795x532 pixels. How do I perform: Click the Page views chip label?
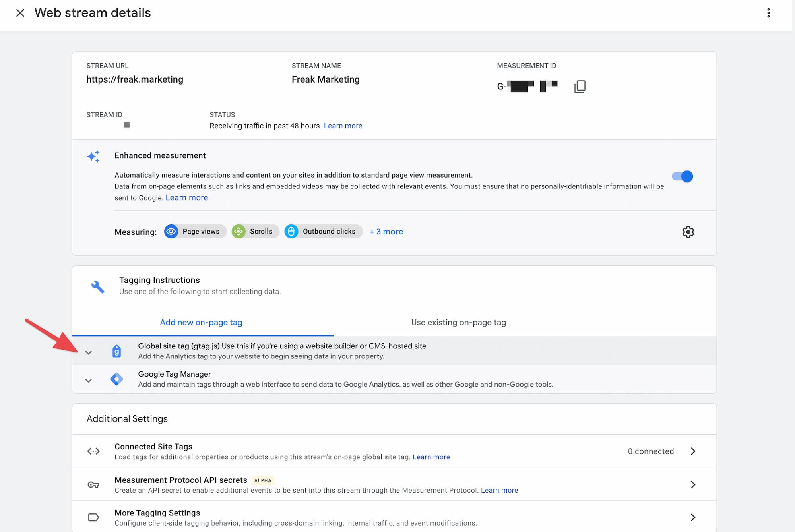pyautogui.click(x=201, y=231)
